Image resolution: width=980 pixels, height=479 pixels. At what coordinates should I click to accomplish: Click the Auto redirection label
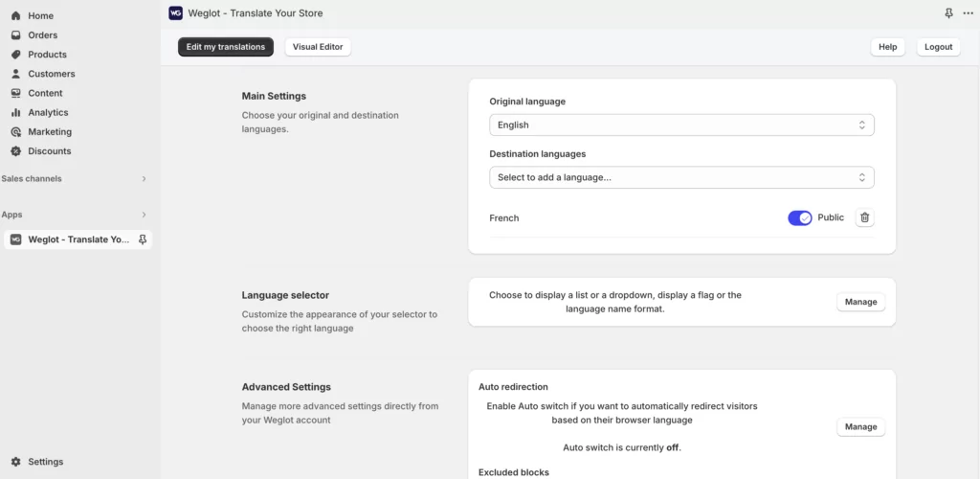[x=513, y=387]
